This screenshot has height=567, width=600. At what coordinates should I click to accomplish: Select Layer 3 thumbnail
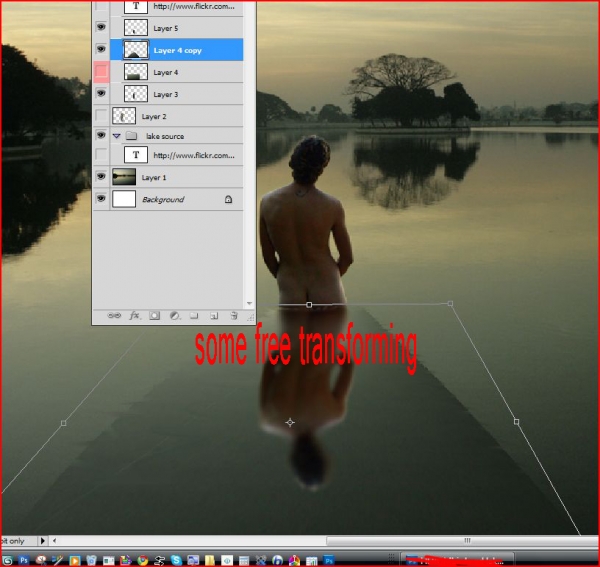pyautogui.click(x=136, y=94)
